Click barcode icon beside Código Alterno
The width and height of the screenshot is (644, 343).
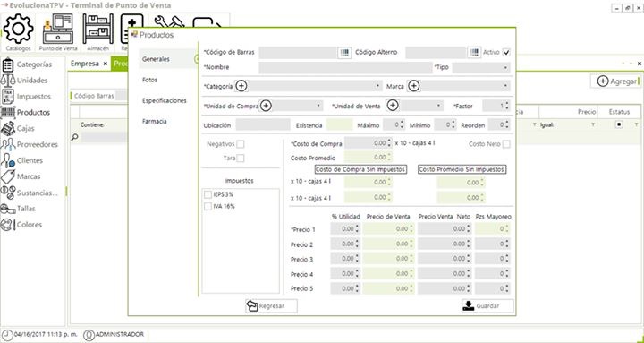click(474, 52)
